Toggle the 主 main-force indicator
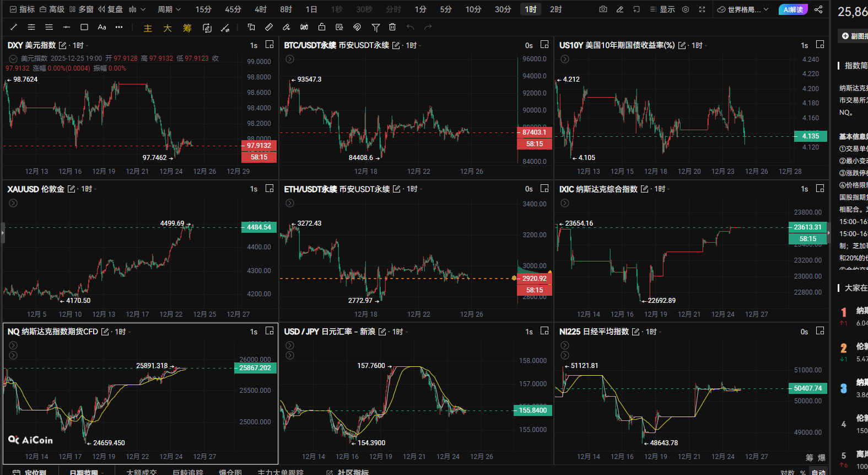Image resolution: width=868 pixels, height=475 pixels. tap(148, 28)
